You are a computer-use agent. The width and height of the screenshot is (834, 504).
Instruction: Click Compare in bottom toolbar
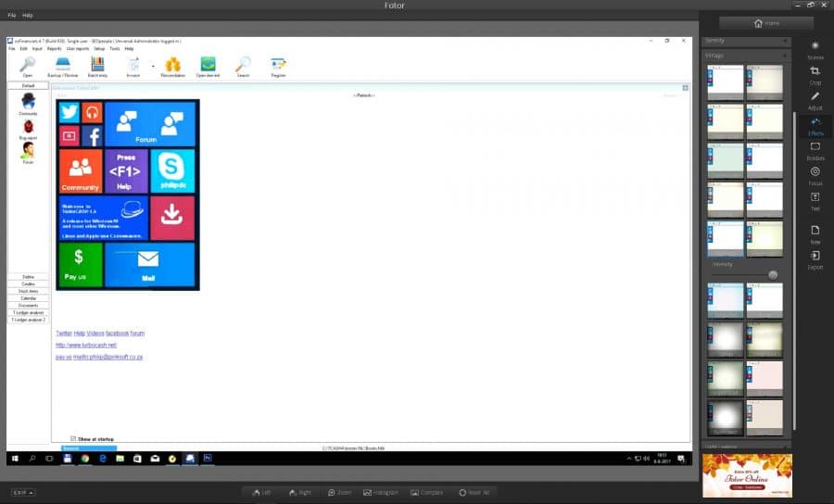coord(426,492)
